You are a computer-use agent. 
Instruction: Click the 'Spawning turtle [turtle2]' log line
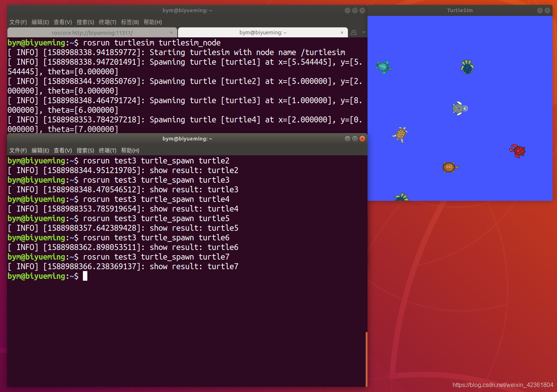point(185,86)
